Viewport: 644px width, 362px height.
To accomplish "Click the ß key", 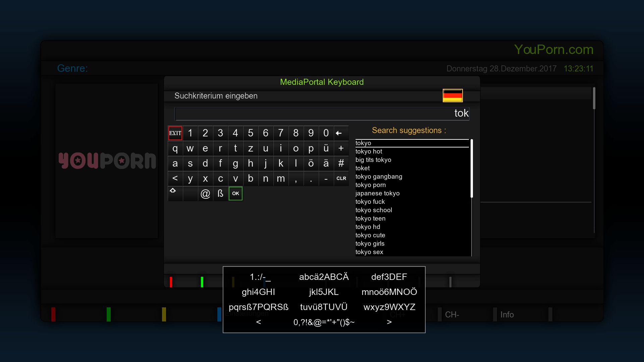I will (x=220, y=193).
